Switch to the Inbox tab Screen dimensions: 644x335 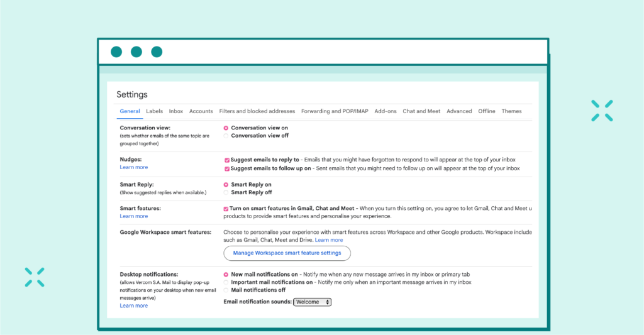[x=176, y=111]
